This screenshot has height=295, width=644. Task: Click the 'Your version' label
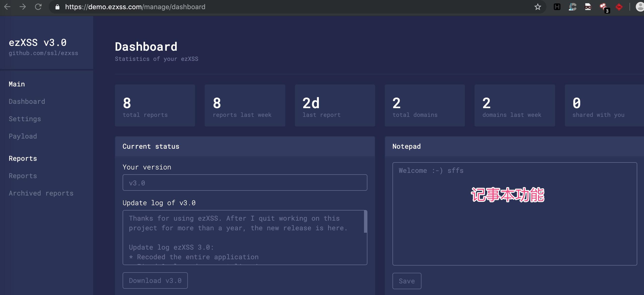point(147,167)
